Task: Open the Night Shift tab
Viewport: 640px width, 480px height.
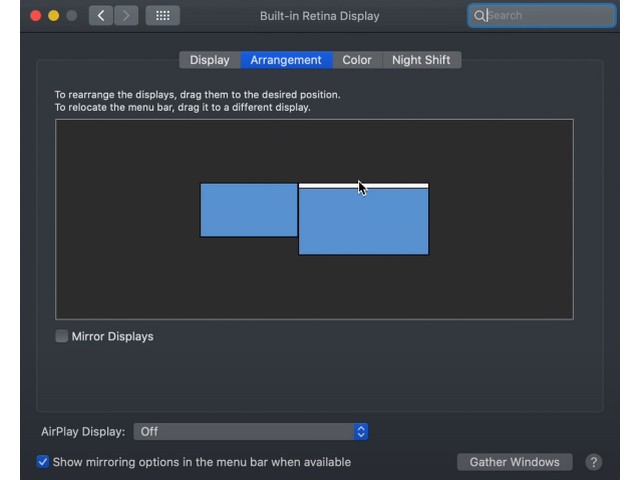Action: [x=420, y=60]
